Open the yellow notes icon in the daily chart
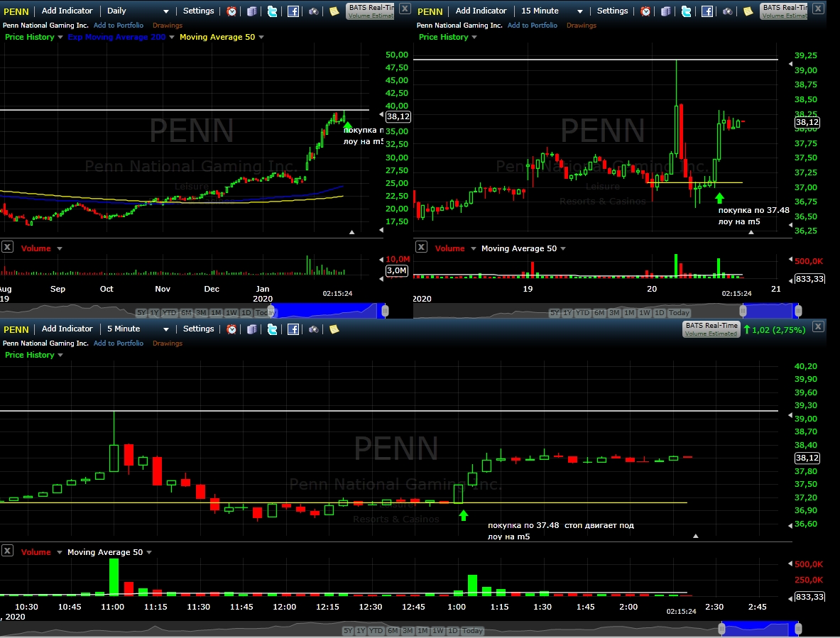840x638 pixels. click(334, 11)
